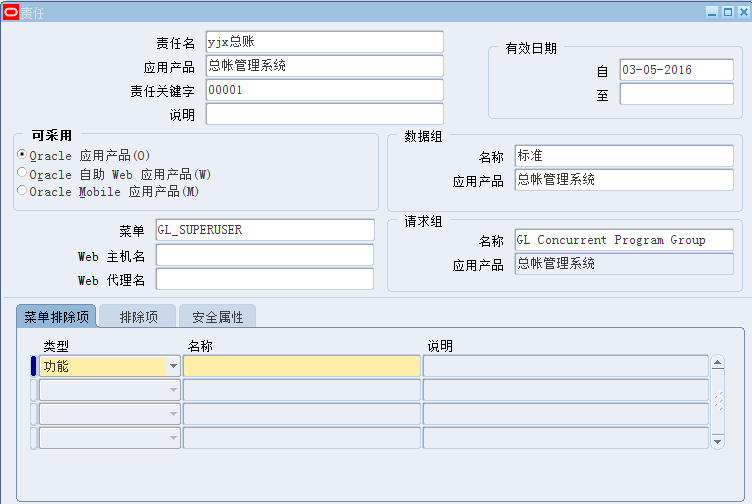Click the 请求组 应用产品 field
The height and width of the screenshot is (504, 752).
(624, 264)
